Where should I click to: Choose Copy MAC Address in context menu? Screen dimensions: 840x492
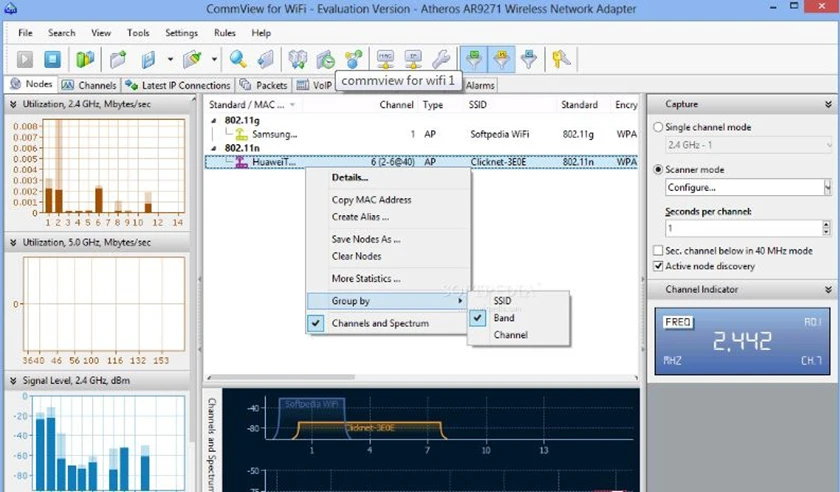pos(371,199)
